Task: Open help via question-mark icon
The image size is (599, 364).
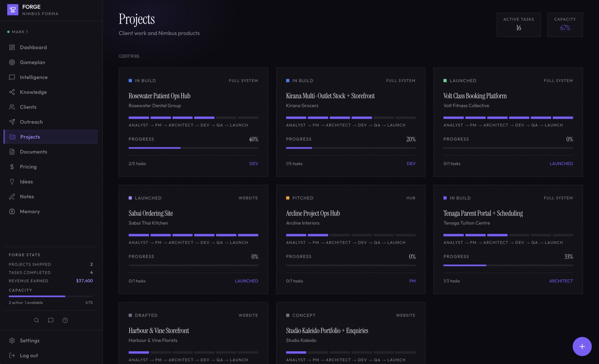Action: (x=65, y=320)
